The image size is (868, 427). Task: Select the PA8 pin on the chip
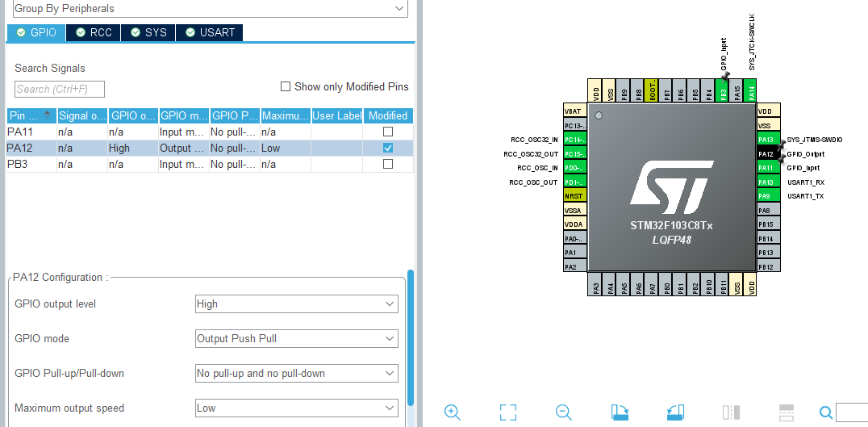(x=768, y=211)
